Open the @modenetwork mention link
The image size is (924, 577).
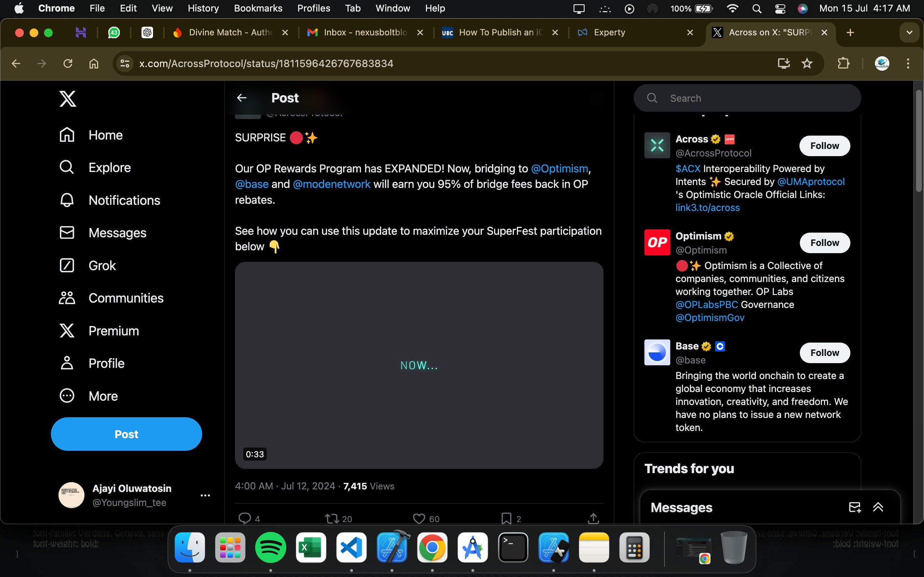click(331, 184)
